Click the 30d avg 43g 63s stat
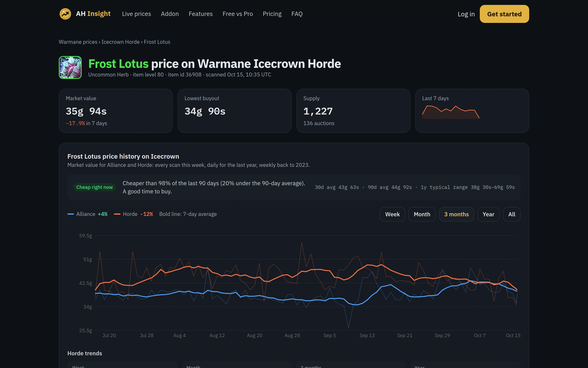This screenshot has width=588, height=368. (x=337, y=187)
